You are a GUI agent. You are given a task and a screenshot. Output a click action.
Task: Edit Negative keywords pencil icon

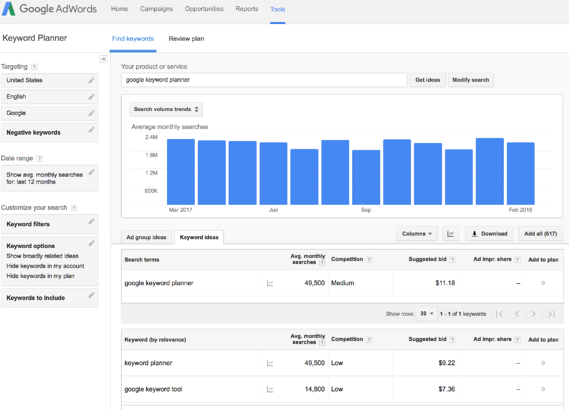pos(91,130)
